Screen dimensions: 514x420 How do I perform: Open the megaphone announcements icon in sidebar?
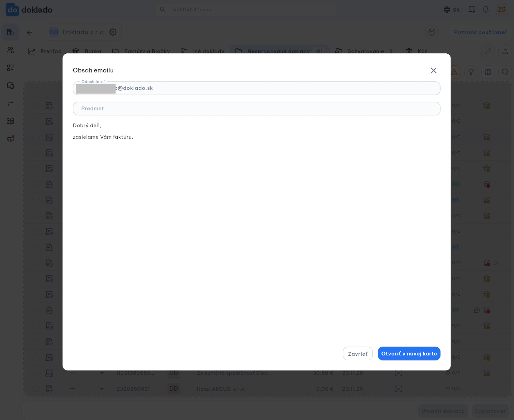tap(10, 139)
